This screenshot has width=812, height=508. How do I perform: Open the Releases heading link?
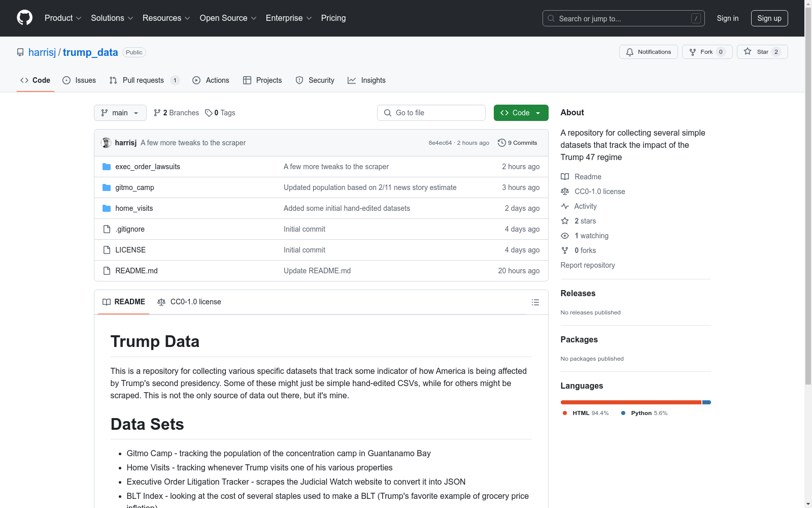coord(578,293)
